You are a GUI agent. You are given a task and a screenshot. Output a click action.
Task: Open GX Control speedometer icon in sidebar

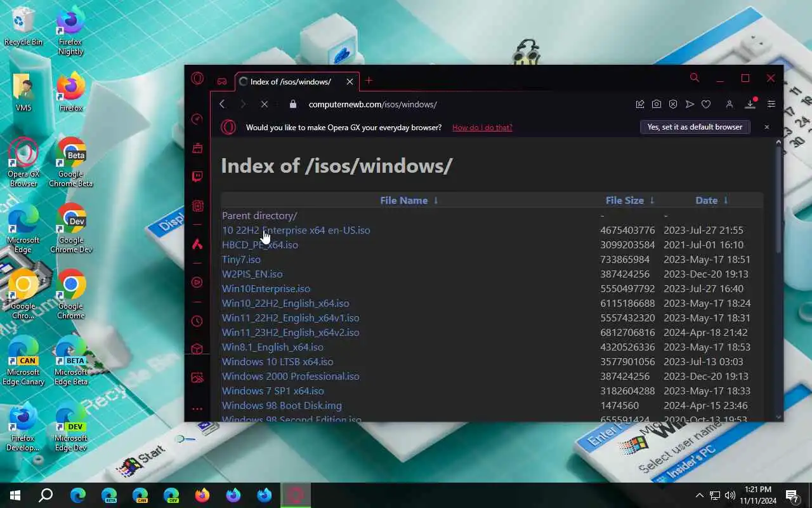(197, 119)
